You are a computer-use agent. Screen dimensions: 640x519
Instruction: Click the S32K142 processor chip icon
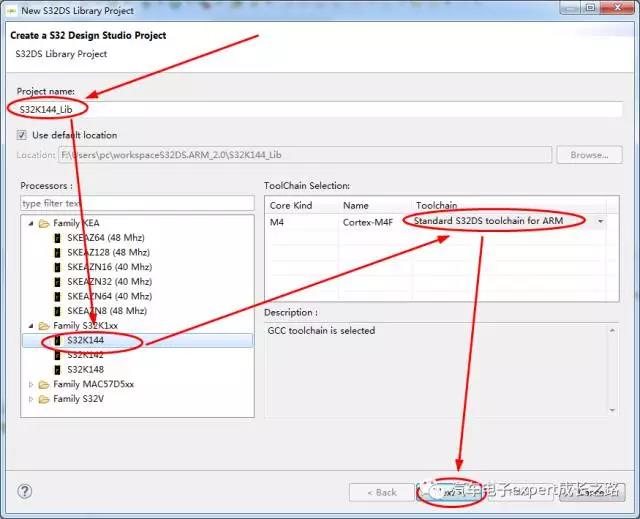(57, 355)
